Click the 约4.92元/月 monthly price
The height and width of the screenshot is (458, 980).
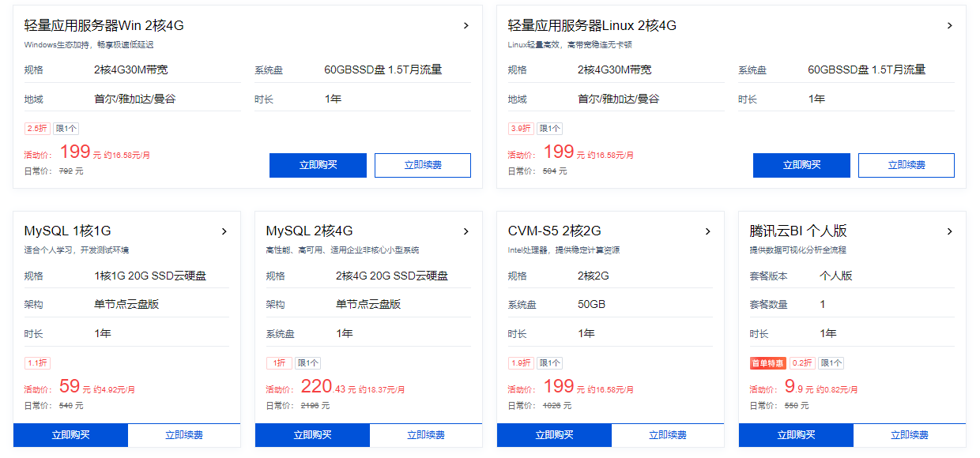114,389
